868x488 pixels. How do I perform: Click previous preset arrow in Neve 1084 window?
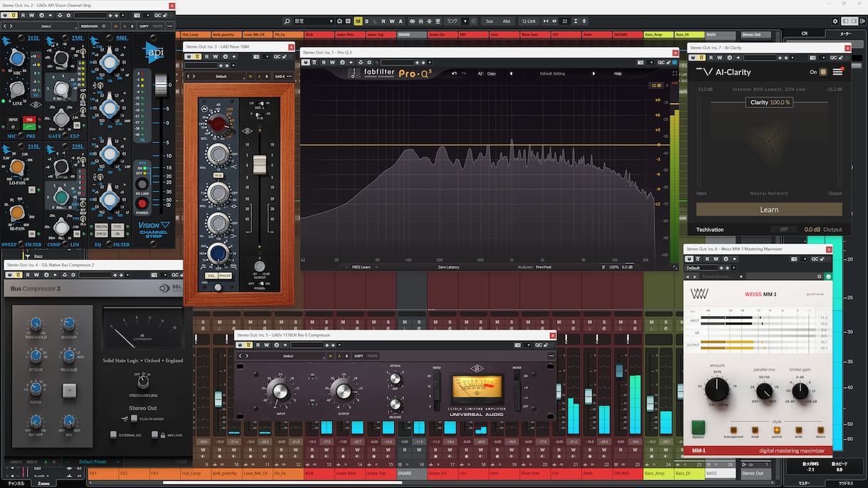pos(189,76)
